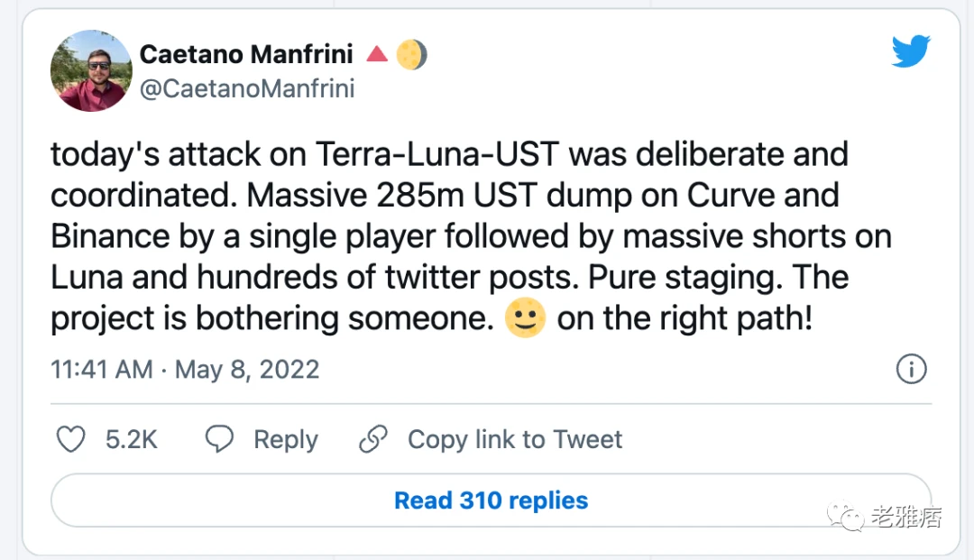974x560 pixels.
Task: Select Copy link to Tweet text
Action: coord(515,439)
